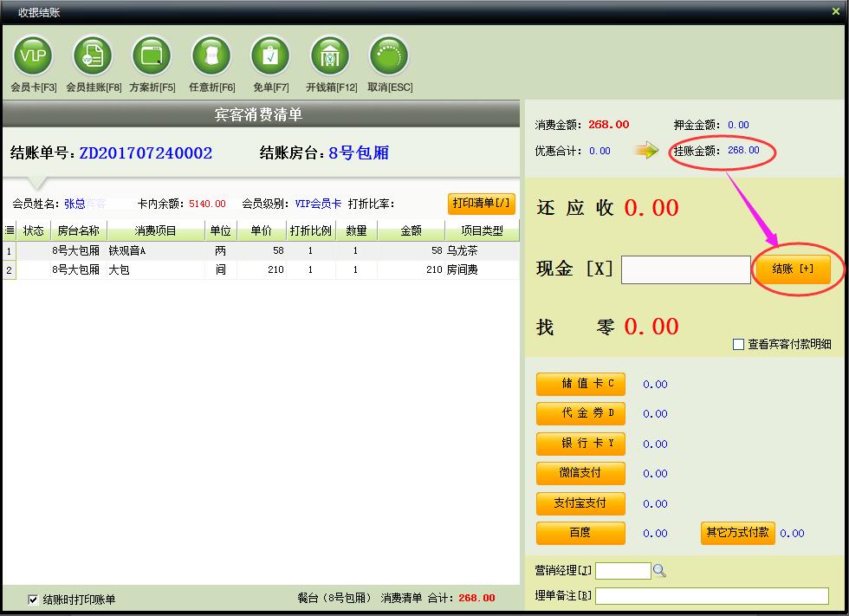
Task: Click the 其它方式付款 amount 0.00
Action: (x=792, y=533)
